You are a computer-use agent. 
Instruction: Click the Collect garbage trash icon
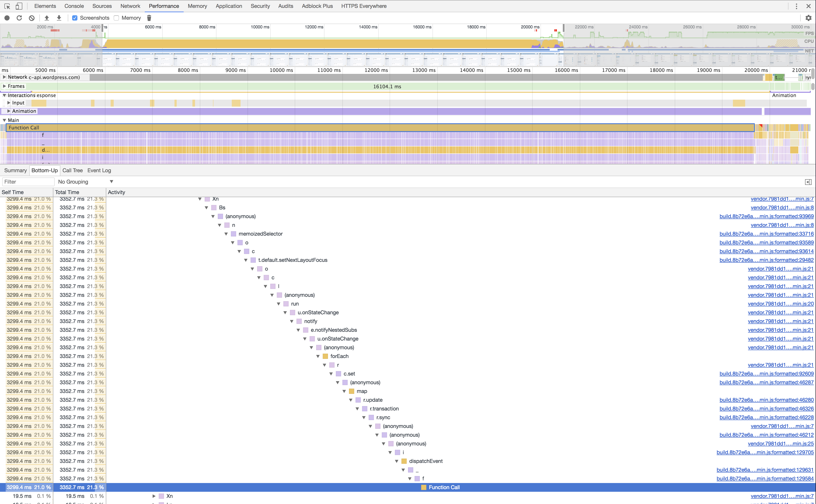(149, 18)
